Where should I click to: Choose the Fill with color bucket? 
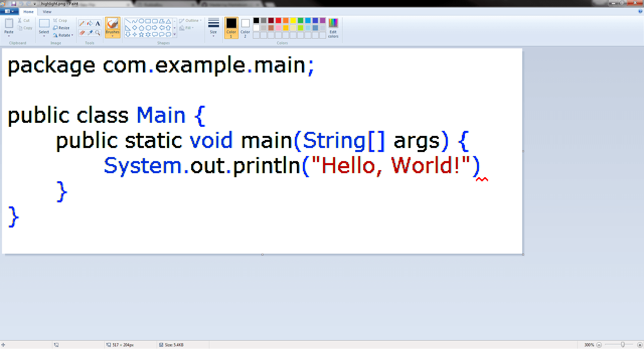[x=90, y=23]
